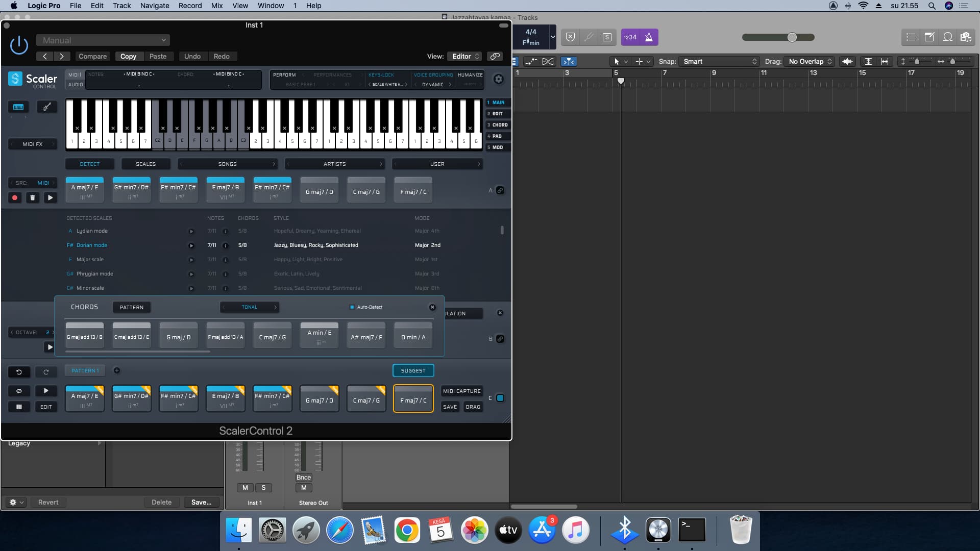980x551 pixels.
Task: Click the tuner icon in control bar
Action: click(589, 37)
